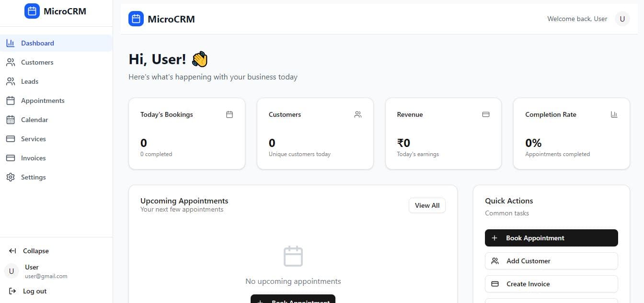This screenshot has height=303, width=644.
Task: Click the Services card icon in sidebar
Action: 11,139
